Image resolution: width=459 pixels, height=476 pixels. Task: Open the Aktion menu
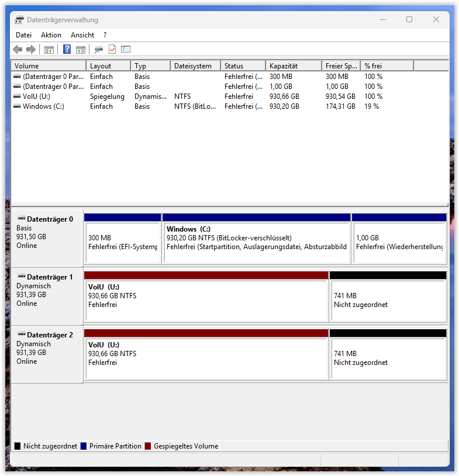51,35
